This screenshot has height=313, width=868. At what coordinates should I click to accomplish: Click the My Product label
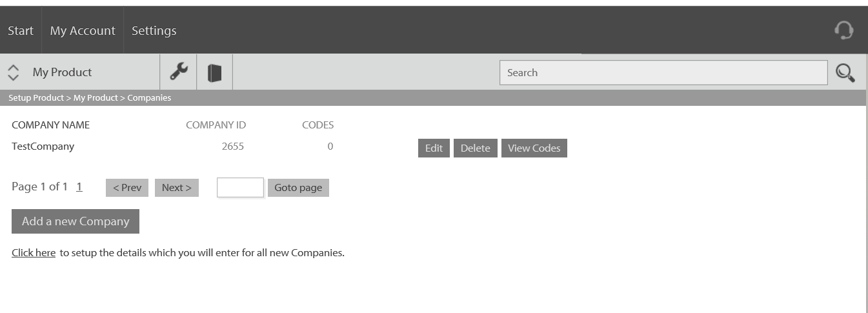coord(63,72)
